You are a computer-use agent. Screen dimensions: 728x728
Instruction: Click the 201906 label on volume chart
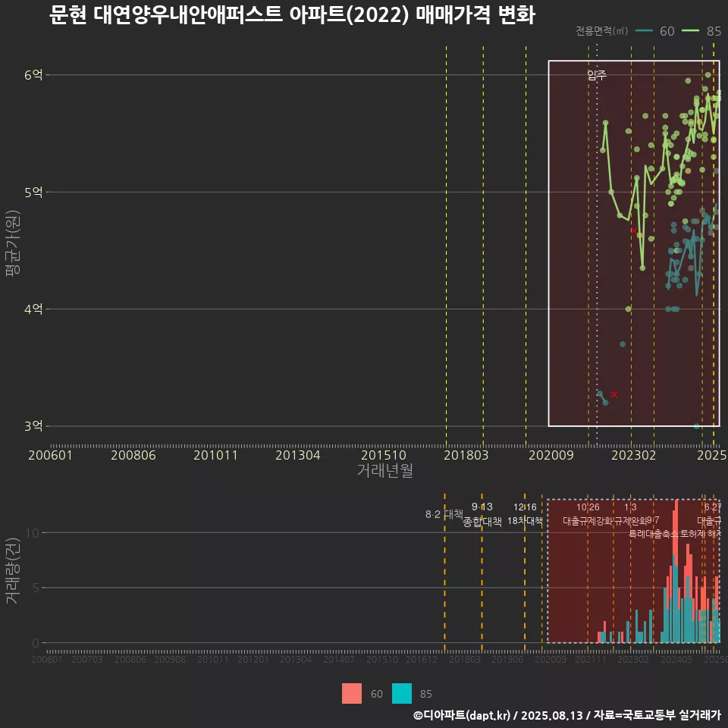pyautogui.click(x=507, y=659)
